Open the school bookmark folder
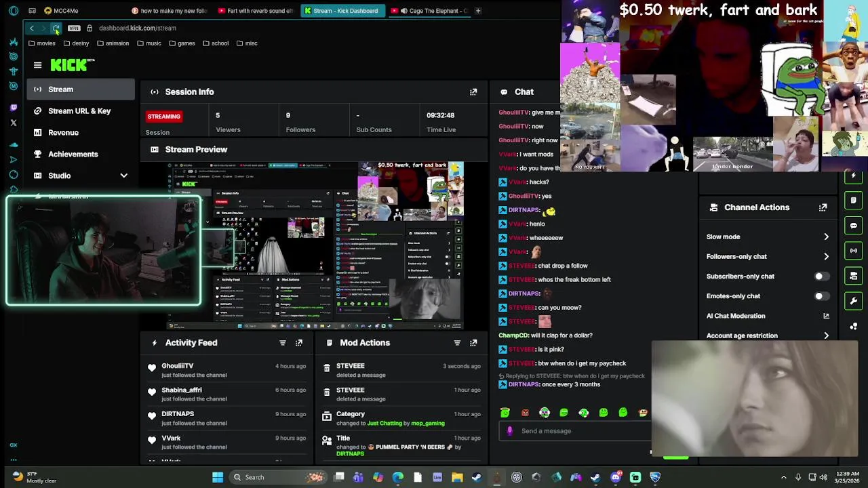Image resolution: width=868 pixels, height=488 pixels. tap(216, 43)
